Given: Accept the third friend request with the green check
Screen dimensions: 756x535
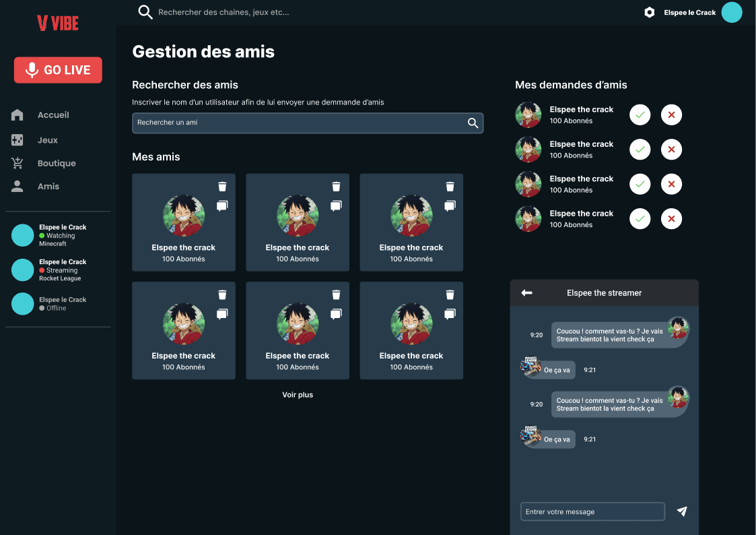Looking at the screenshot, I should pyautogui.click(x=640, y=184).
